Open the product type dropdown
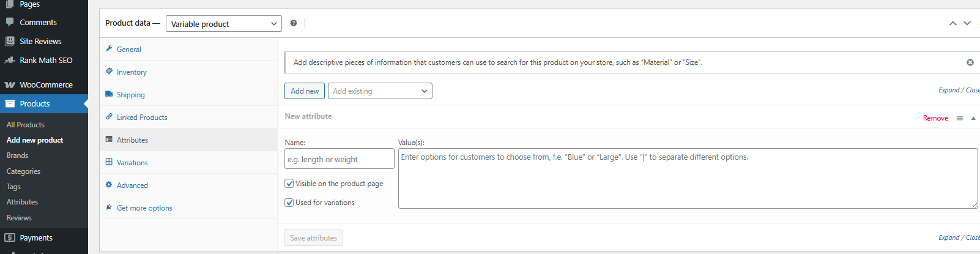The image size is (980, 254). pyautogui.click(x=223, y=24)
